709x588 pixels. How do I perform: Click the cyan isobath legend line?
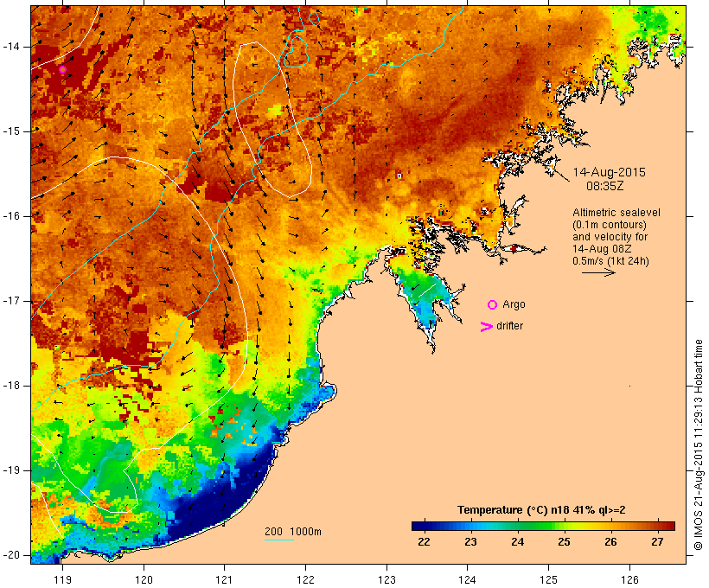(279, 540)
